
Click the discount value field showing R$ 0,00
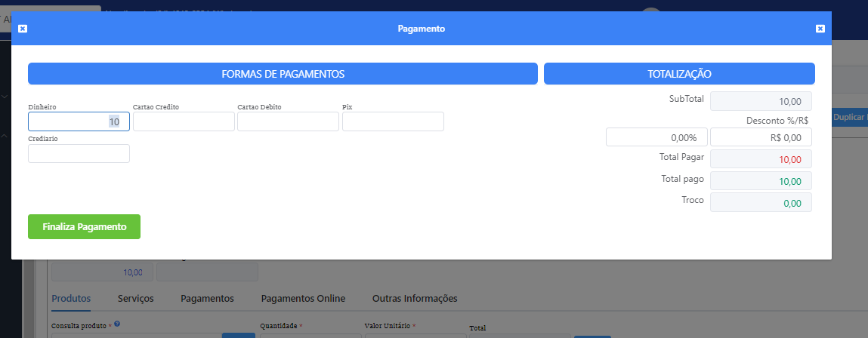[x=761, y=137]
